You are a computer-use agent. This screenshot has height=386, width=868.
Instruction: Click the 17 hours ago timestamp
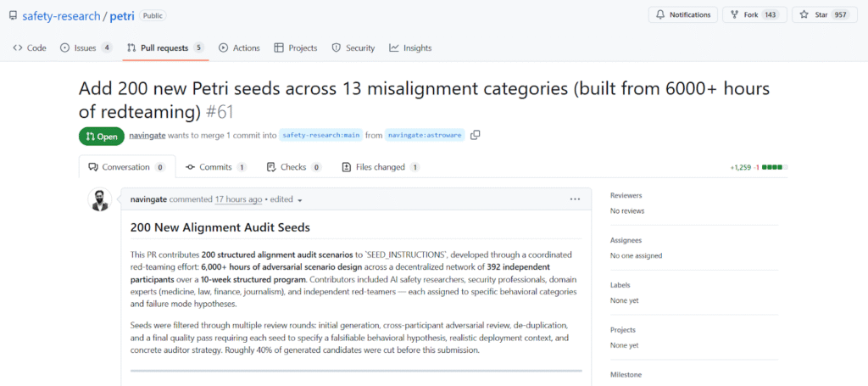pos(238,199)
